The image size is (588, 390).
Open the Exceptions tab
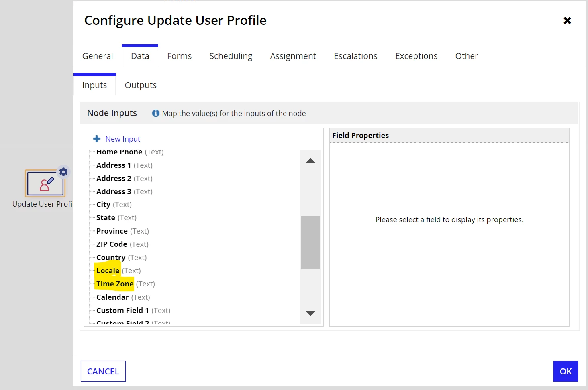tap(416, 56)
